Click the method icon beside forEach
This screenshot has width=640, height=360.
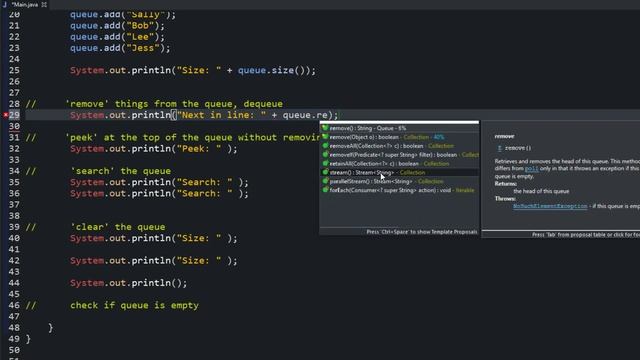[x=325, y=190]
